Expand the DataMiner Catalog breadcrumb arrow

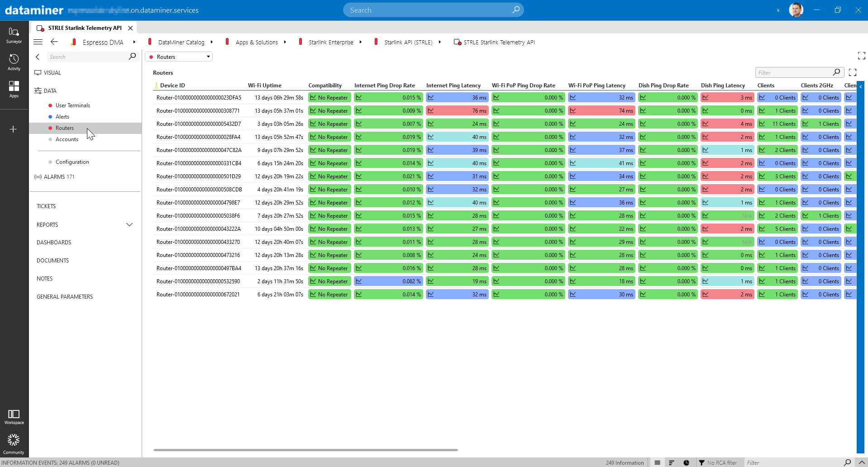(x=212, y=42)
